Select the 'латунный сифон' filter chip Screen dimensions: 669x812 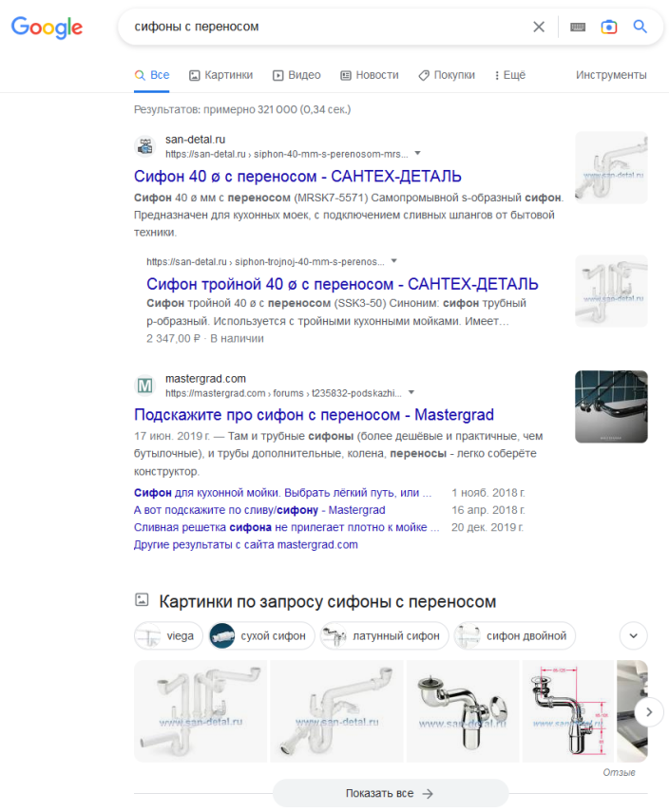click(383, 635)
